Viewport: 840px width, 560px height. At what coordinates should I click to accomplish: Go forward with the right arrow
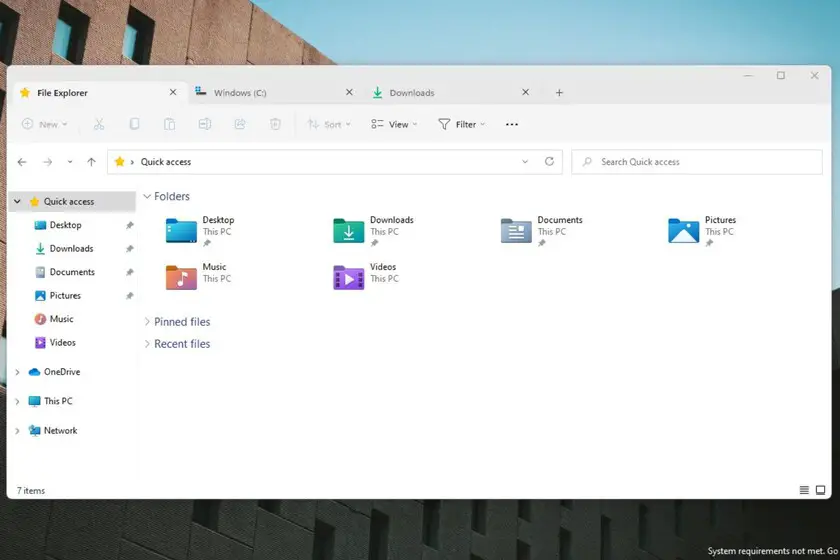[x=48, y=162]
